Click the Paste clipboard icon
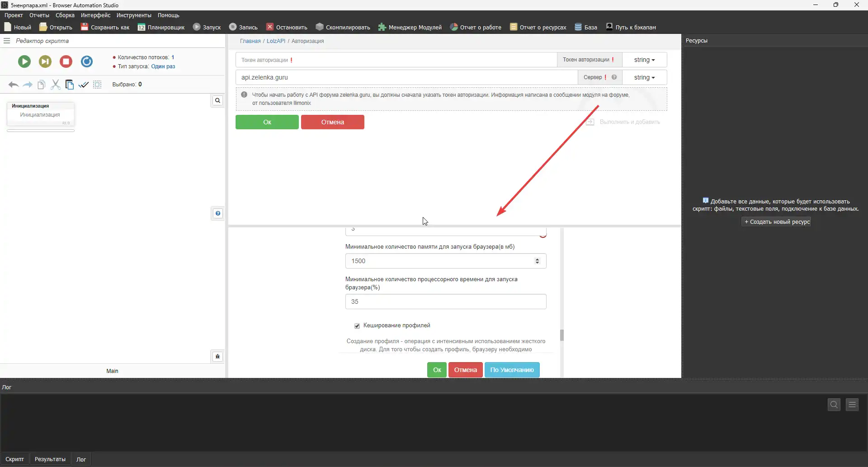868x467 pixels. (70, 85)
